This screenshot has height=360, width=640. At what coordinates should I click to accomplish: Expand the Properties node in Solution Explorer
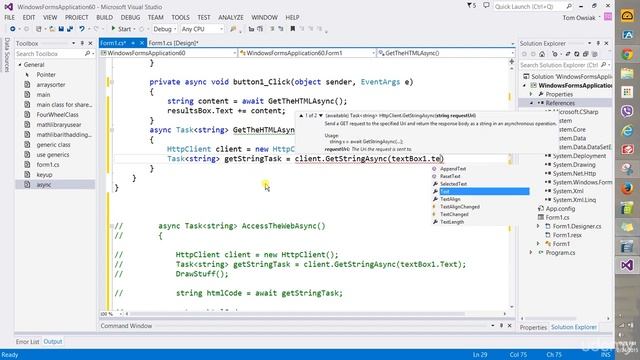(x=532, y=94)
